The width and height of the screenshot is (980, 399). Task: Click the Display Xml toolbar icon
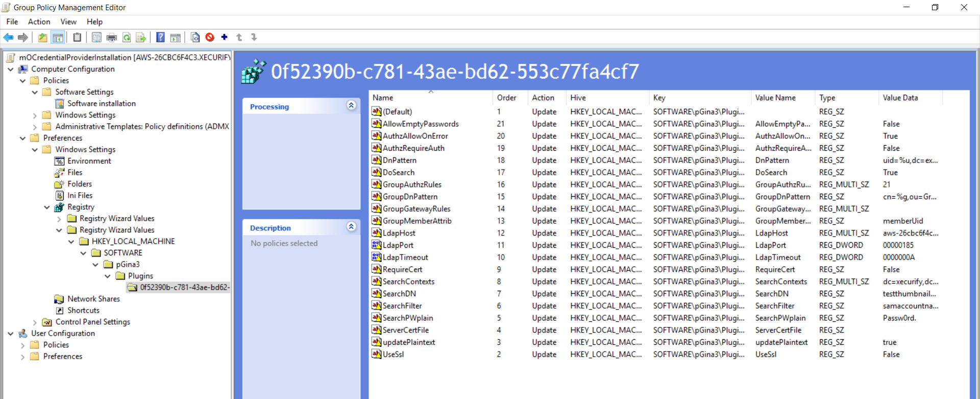[x=195, y=37]
